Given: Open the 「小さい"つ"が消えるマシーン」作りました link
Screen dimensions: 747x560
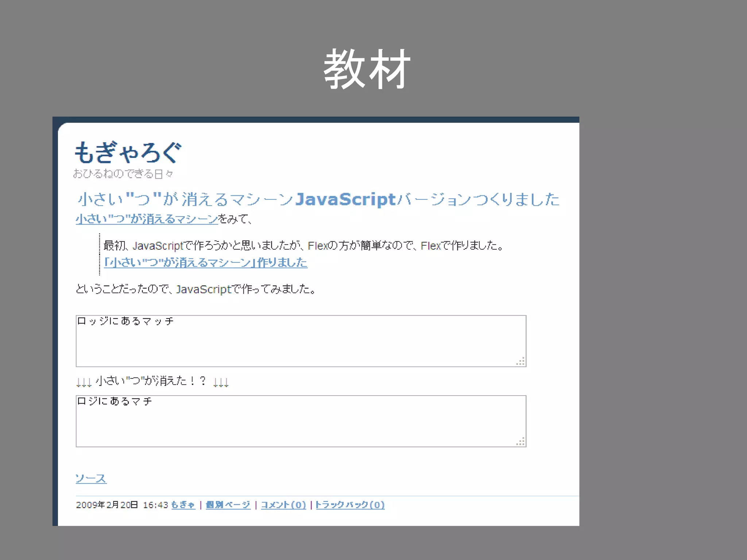Looking at the screenshot, I should (x=206, y=262).
